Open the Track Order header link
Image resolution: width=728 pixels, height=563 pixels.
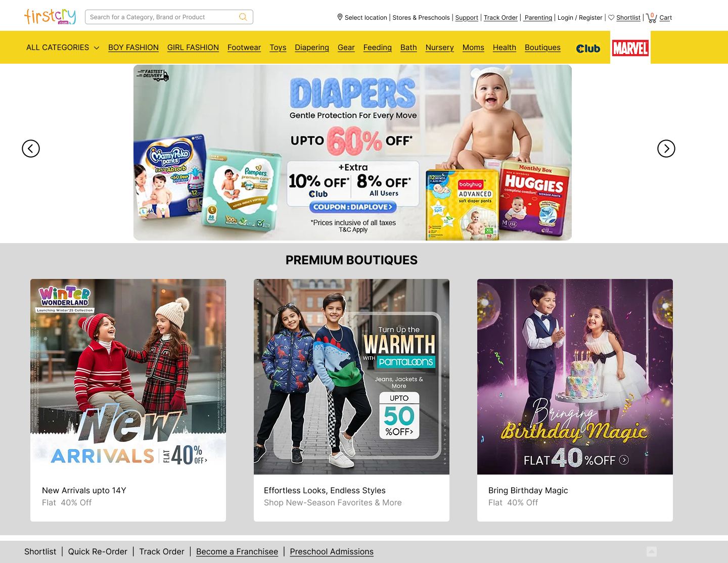[x=500, y=18]
